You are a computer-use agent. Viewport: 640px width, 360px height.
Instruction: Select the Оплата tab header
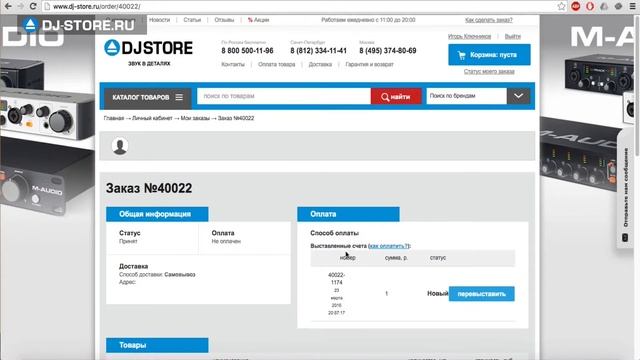pyautogui.click(x=348, y=214)
